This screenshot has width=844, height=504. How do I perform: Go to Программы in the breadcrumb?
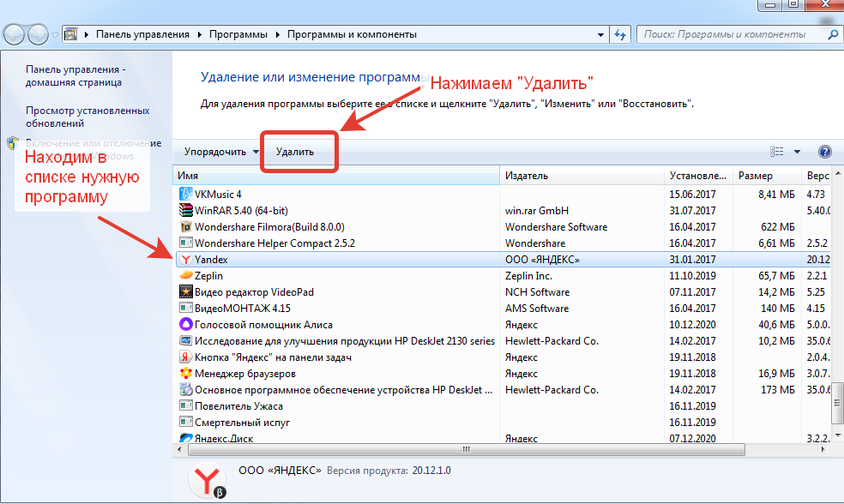(238, 34)
